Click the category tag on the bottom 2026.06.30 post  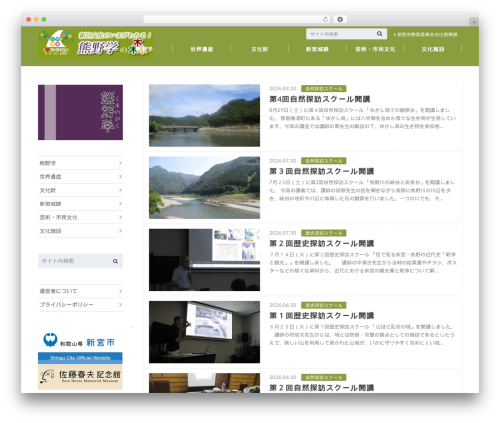coord(324,377)
